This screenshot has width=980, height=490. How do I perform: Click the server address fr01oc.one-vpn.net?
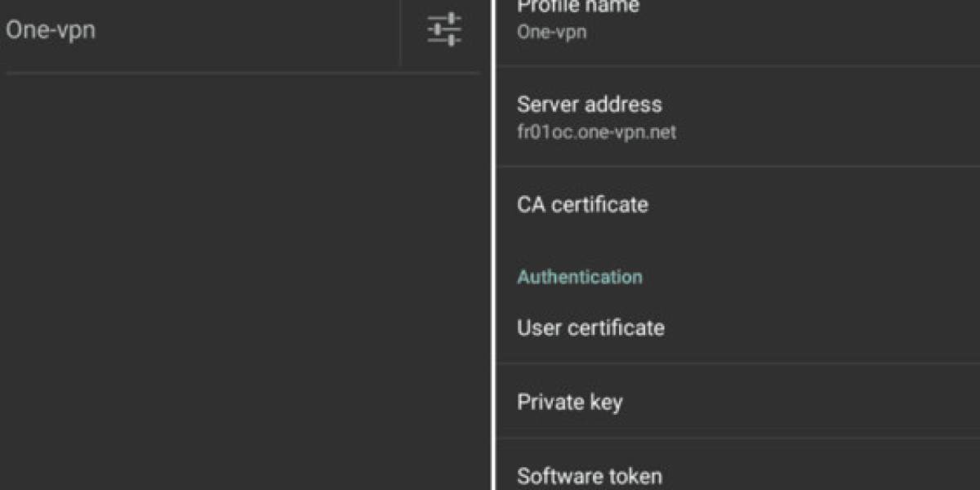click(x=596, y=131)
